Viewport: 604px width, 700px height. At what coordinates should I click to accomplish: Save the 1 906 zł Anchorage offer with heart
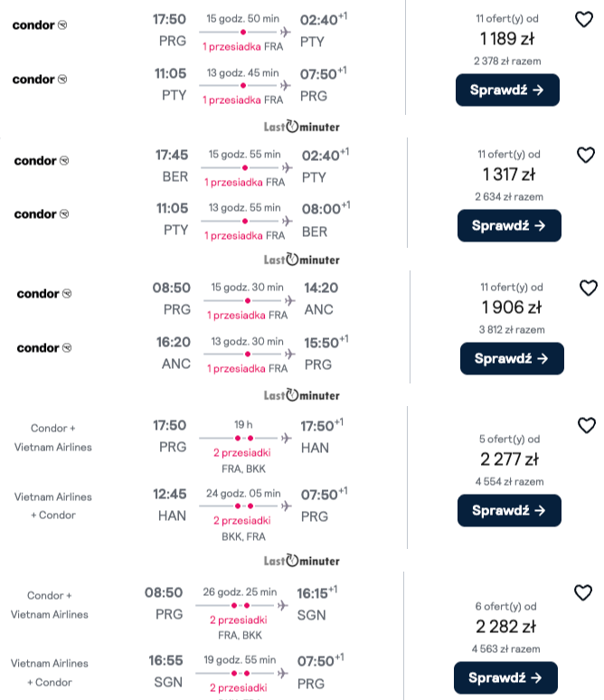pos(588,288)
